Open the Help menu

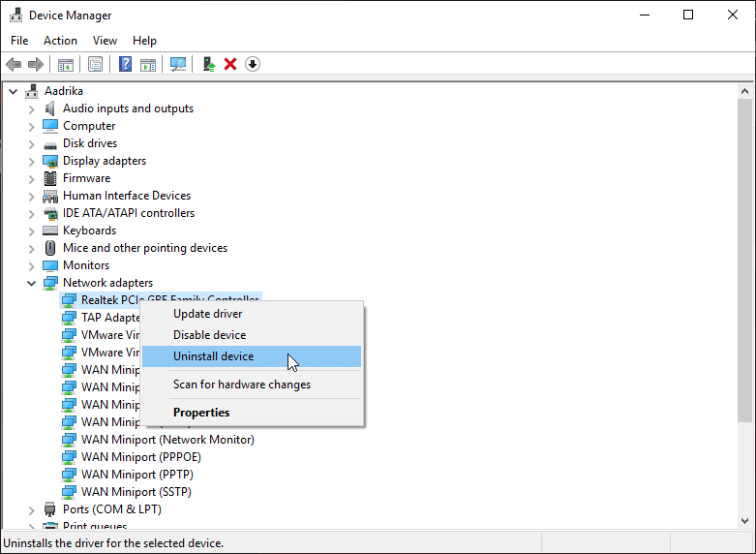coord(144,41)
